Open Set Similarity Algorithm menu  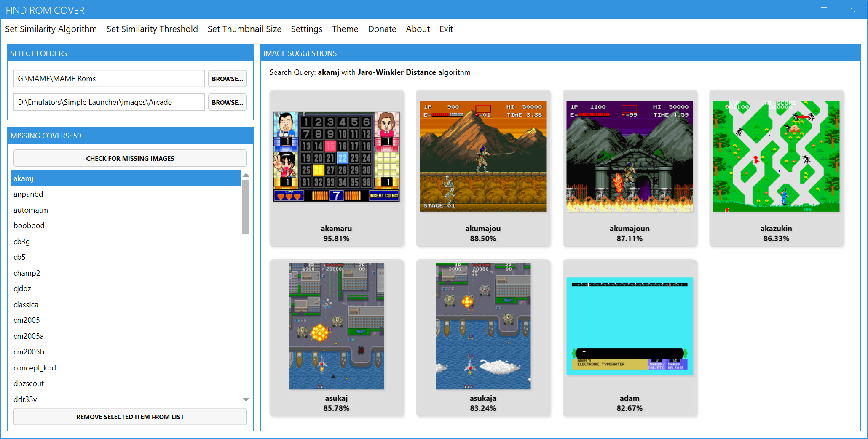[x=51, y=29]
